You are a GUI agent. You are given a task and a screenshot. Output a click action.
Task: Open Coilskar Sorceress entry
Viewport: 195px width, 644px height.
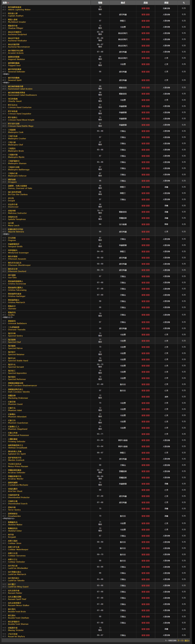[17, 556]
